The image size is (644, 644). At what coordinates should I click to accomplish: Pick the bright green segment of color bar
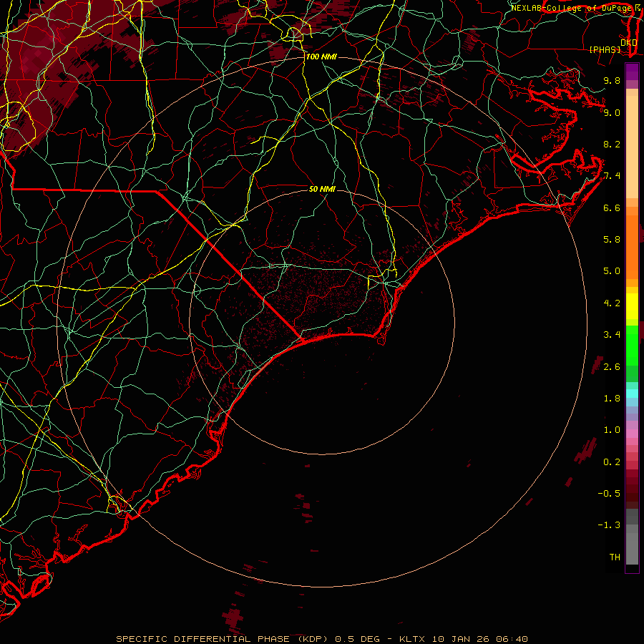point(632,345)
